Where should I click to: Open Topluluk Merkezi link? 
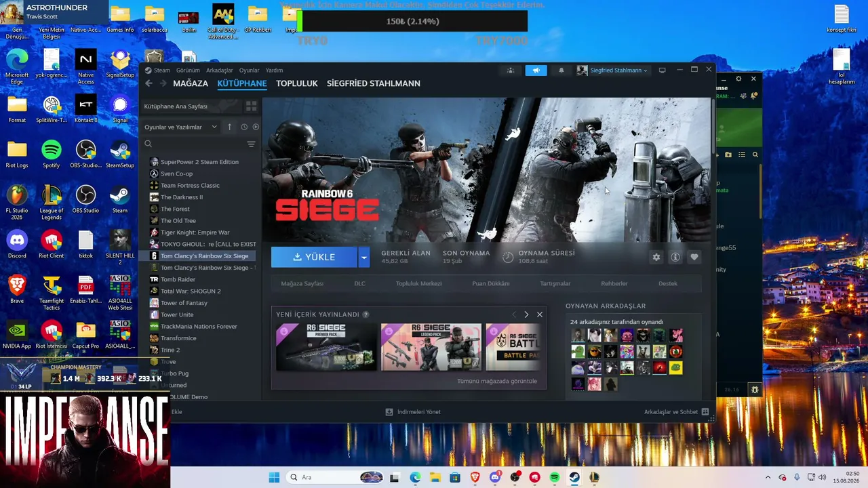click(x=418, y=283)
